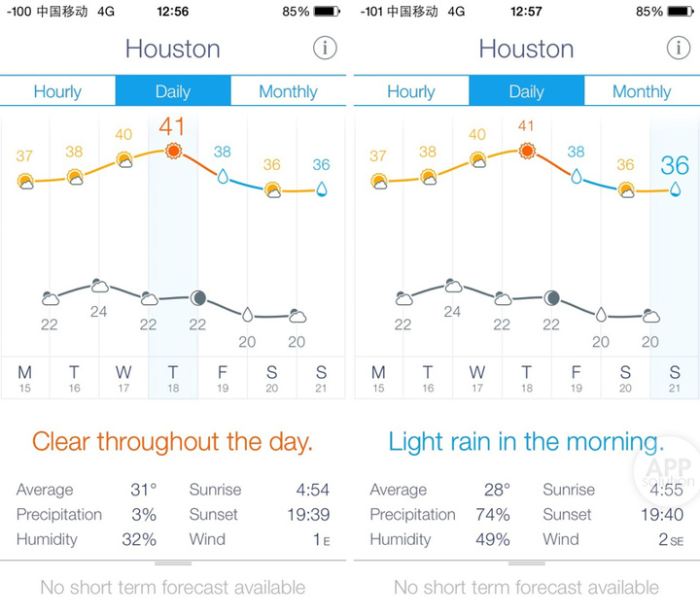Select the Daily tab on the right screen
This screenshot has width=700, height=614.
[526, 91]
